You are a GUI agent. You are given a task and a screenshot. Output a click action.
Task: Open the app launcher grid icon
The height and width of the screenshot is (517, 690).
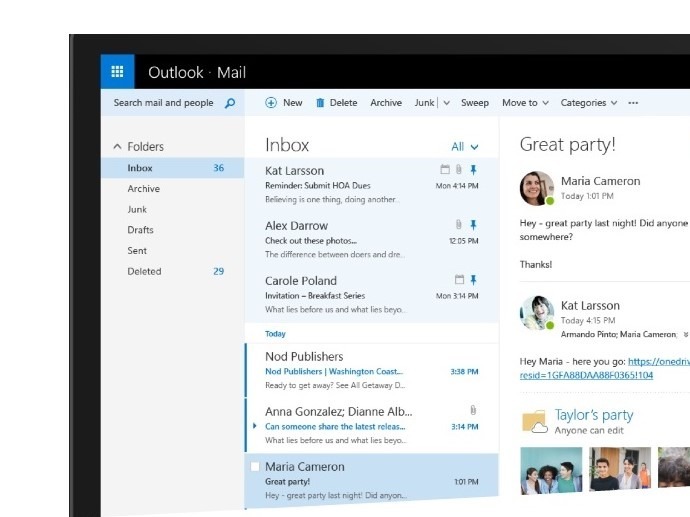point(117,71)
